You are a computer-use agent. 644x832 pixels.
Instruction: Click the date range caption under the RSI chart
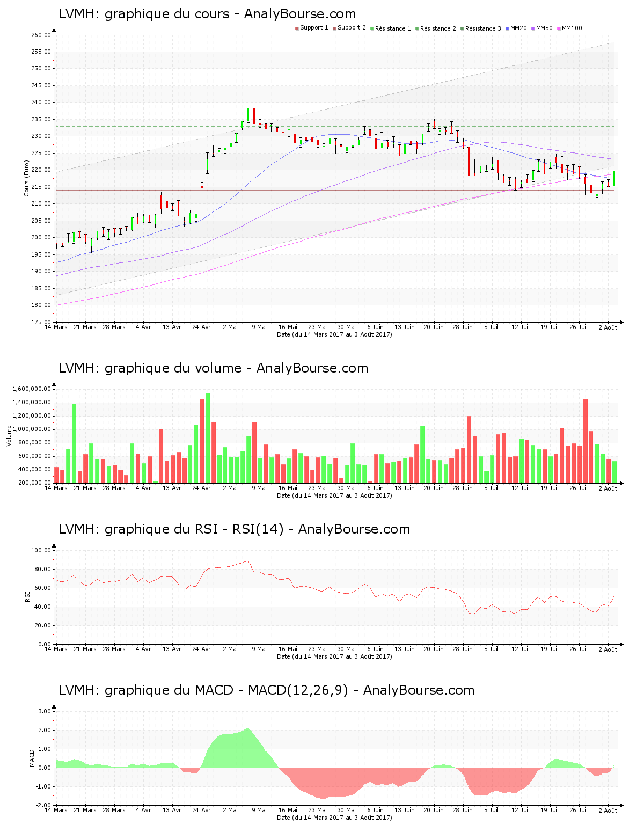334,656
